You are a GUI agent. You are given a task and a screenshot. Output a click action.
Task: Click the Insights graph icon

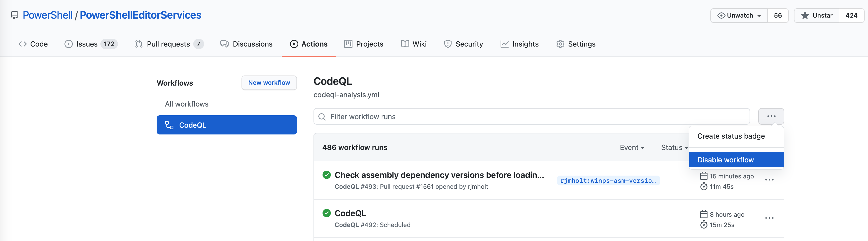click(x=504, y=44)
